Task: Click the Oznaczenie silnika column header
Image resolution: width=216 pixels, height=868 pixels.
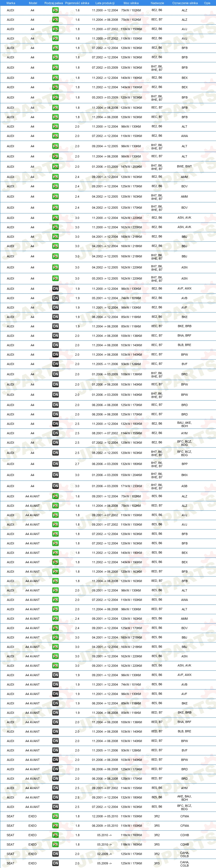Action: 185,3
